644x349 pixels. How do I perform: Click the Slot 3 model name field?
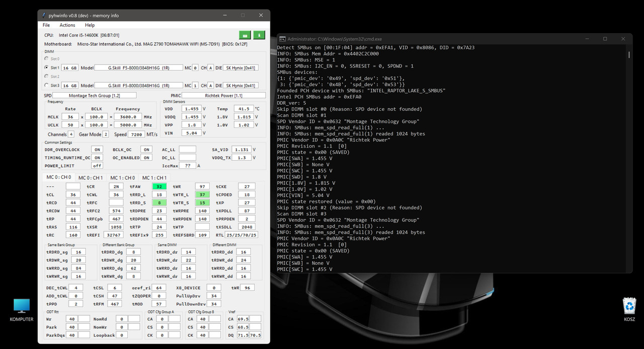click(138, 86)
